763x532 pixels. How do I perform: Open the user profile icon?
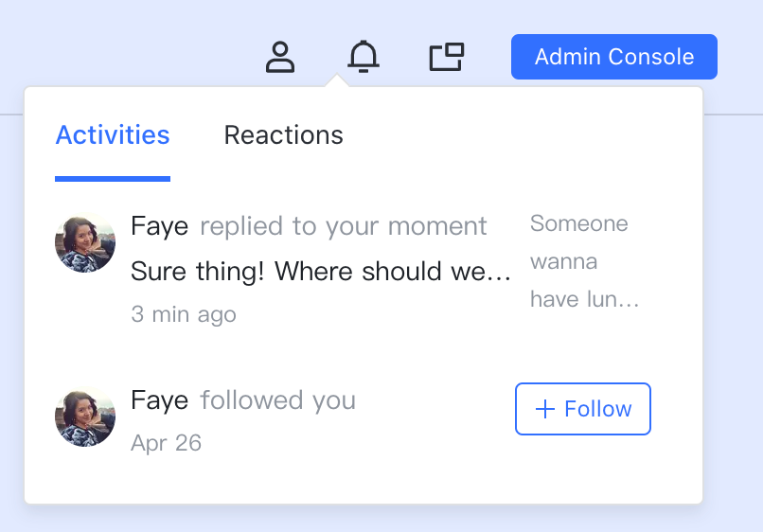pos(280,57)
